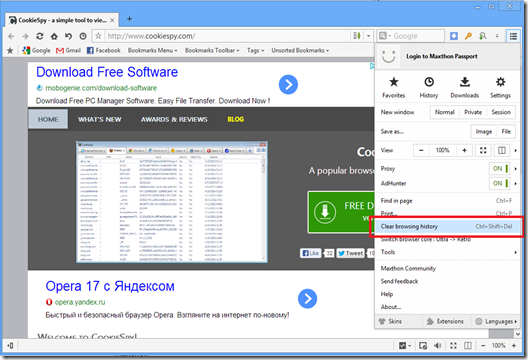Click the undo closed tab icon
Screen dimensions: 528x360
[68, 36]
